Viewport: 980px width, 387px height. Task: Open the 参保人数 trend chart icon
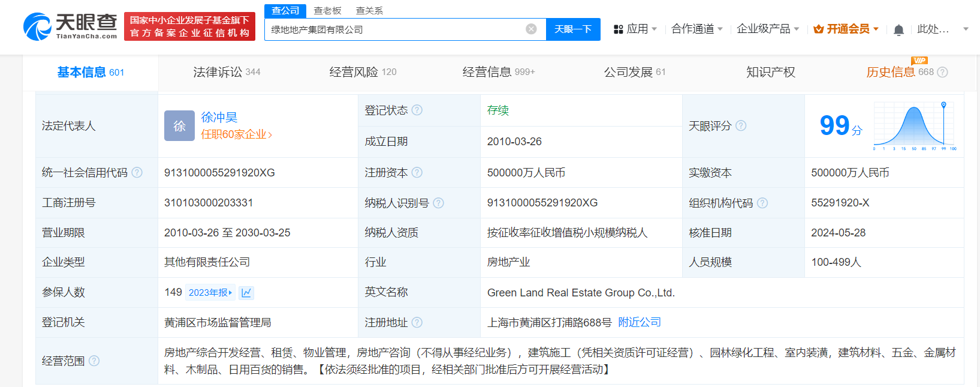coord(246,293)
